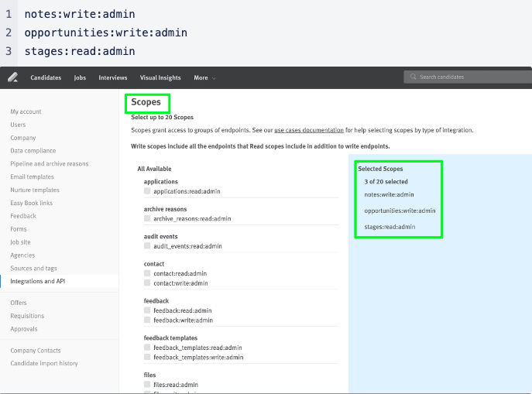Check feedback_templates:write:admin scope
This screenshot has width=532, height=394.
pyautogui.click(x=147, y=357)
